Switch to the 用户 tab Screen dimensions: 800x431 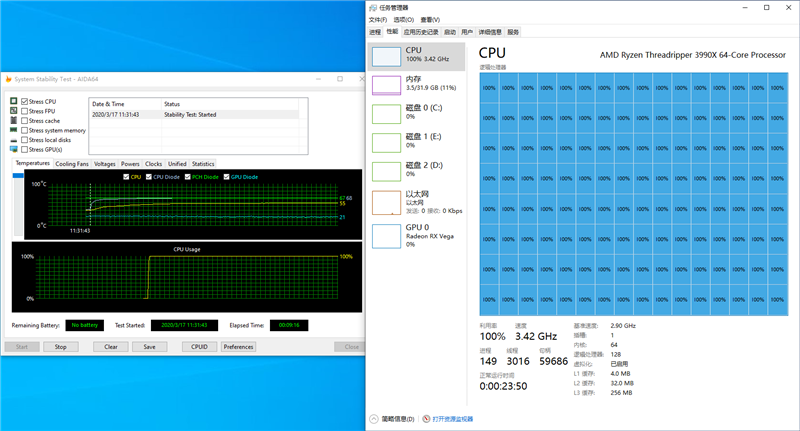467,32
